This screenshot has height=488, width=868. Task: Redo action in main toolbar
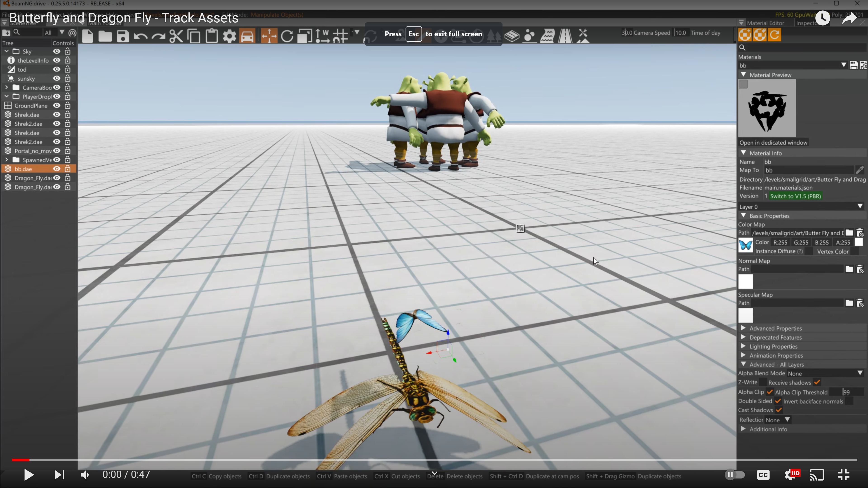coord(158,36)
